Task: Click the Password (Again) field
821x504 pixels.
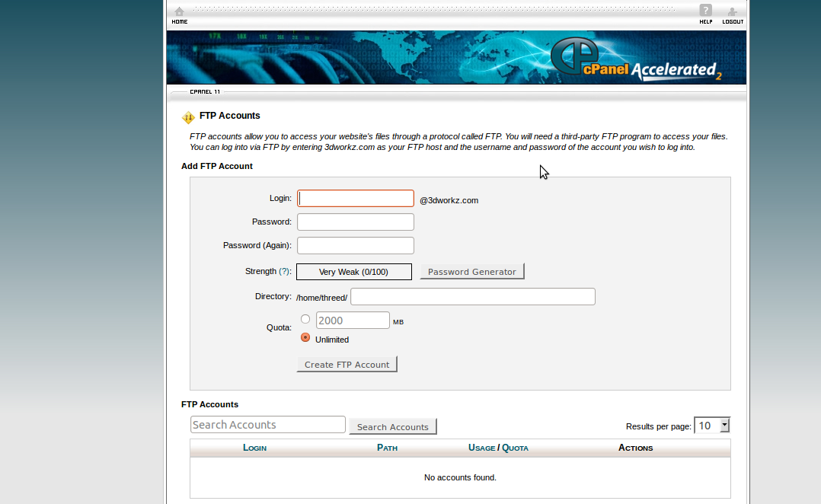Action: coord(356,246)
